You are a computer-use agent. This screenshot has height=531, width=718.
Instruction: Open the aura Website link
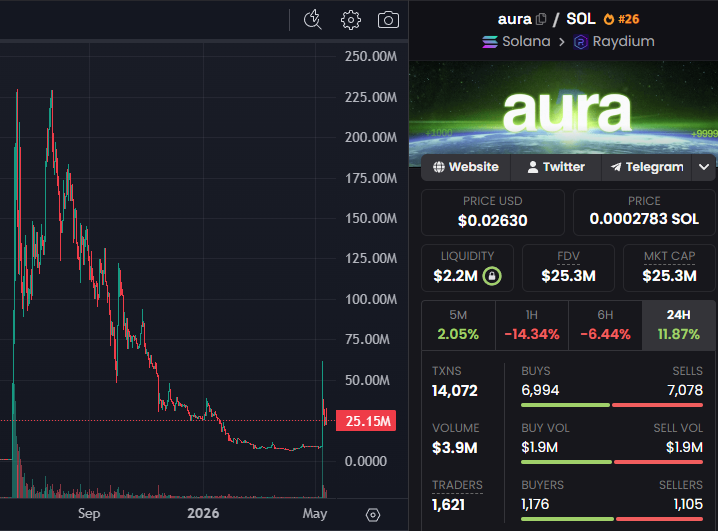pos(466,167)
